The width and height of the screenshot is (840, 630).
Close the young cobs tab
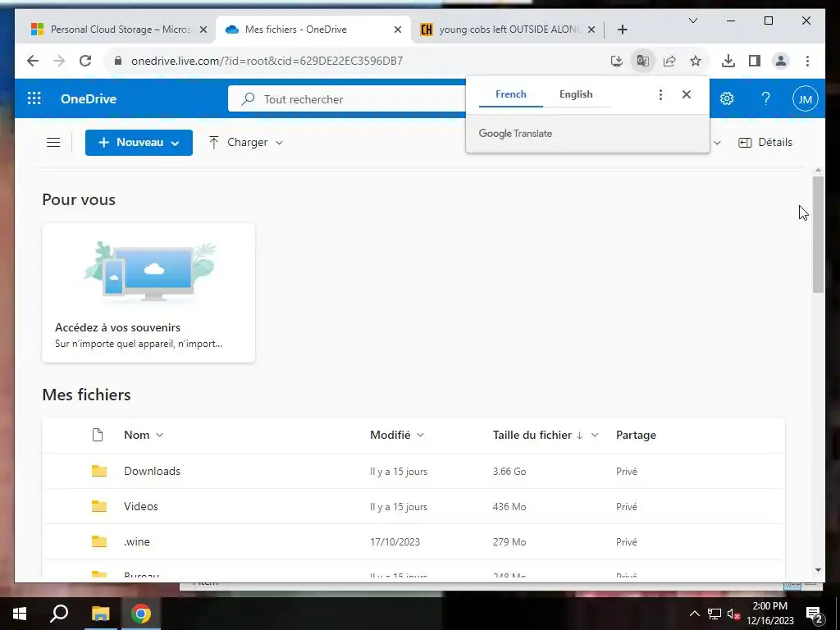pos(591,30)
